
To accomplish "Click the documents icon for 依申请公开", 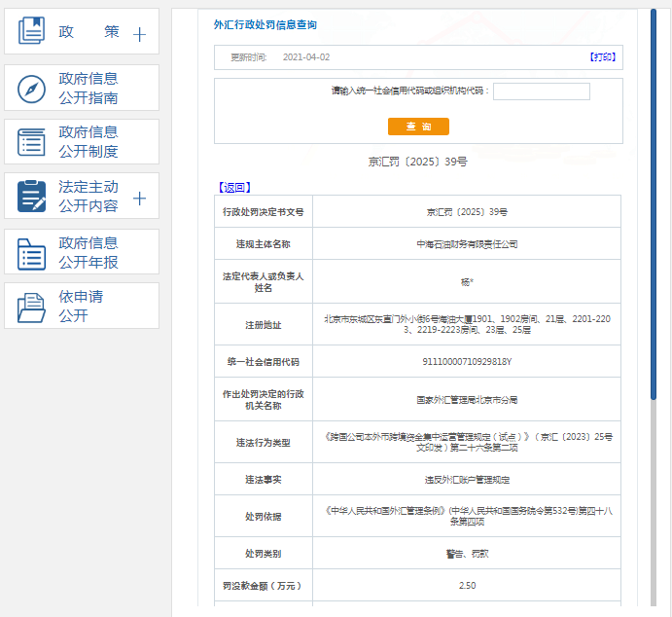I will [32, 307].
